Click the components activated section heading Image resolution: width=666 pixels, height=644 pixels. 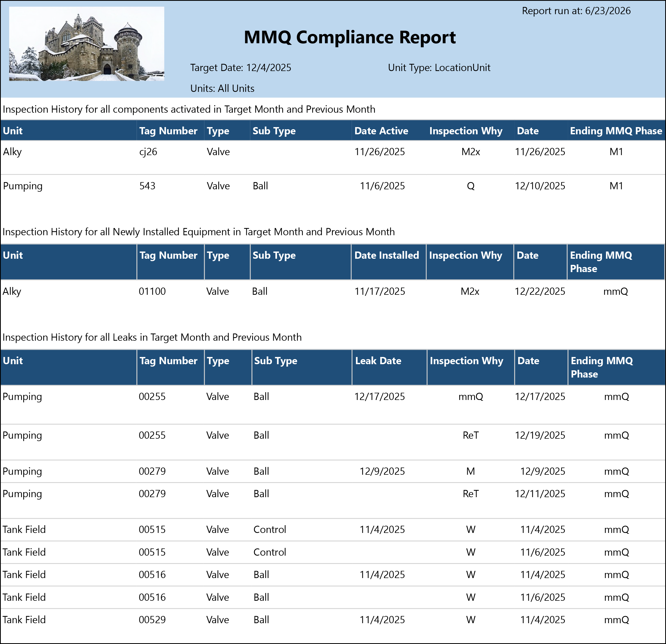point(189,109)
